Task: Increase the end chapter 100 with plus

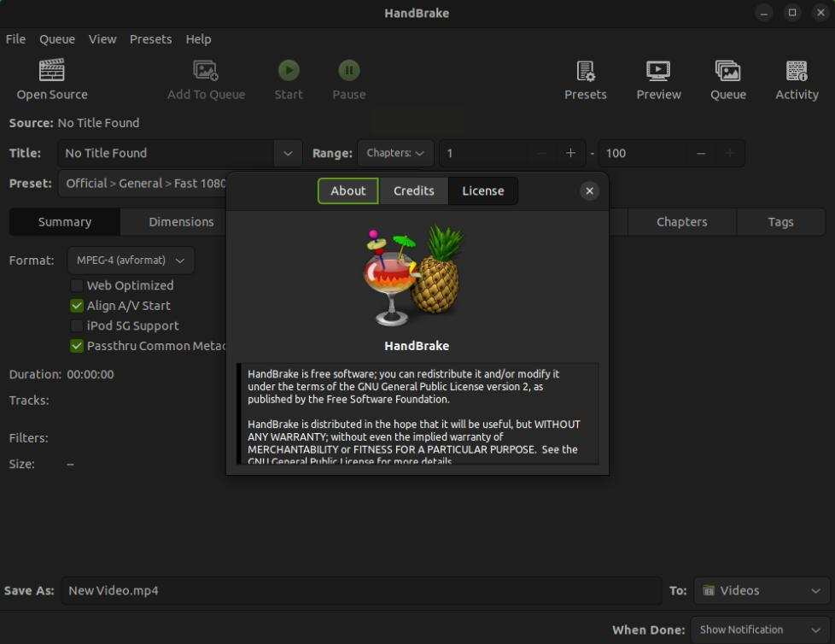Action: tap(730, 153)
